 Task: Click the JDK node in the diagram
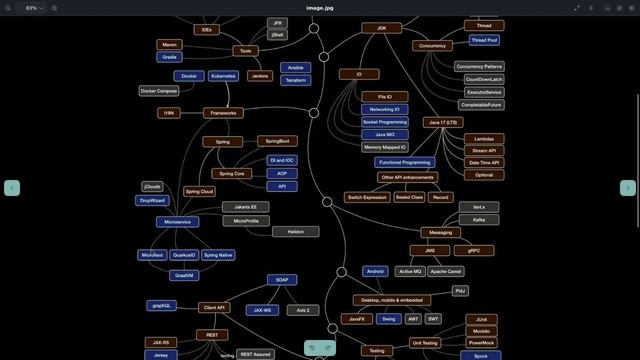[x=382, y=28]
